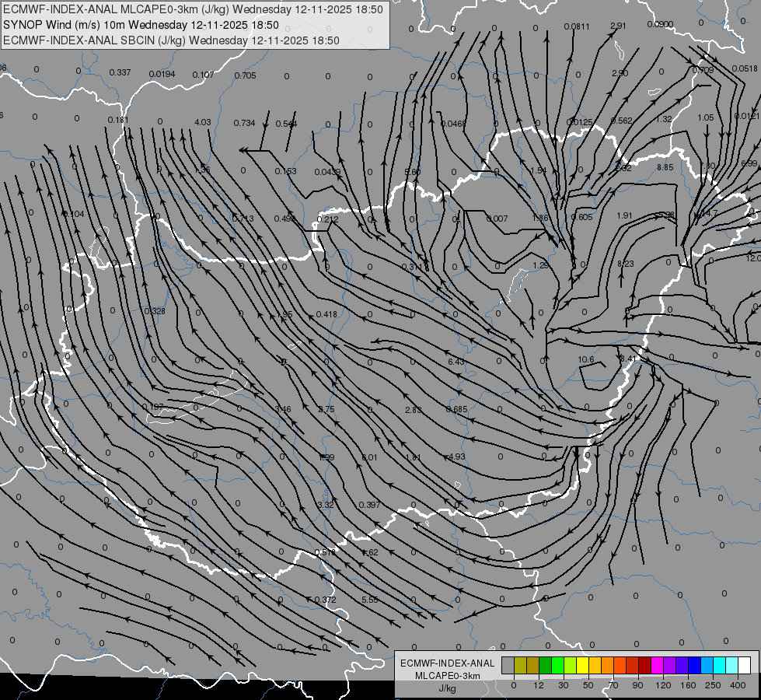Click the map value 0.418

click(326, 314)
